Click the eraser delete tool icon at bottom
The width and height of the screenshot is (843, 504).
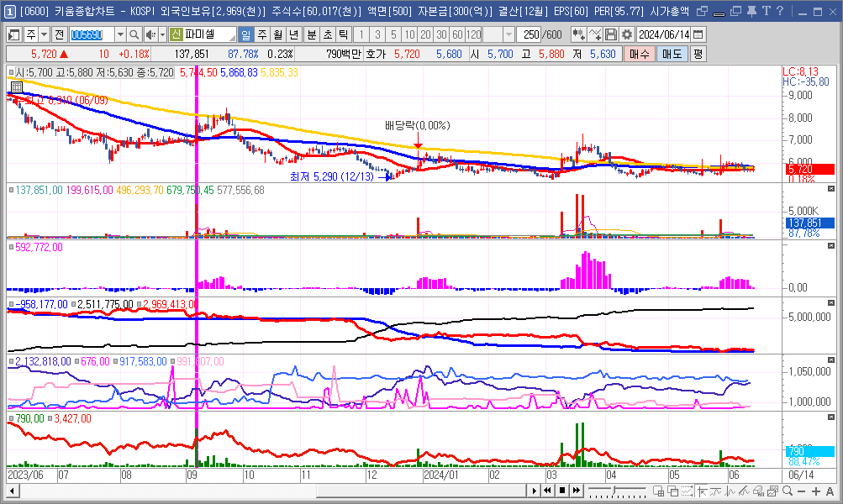(x=757, y=491)
